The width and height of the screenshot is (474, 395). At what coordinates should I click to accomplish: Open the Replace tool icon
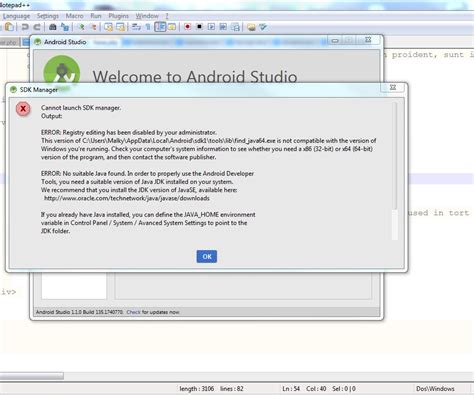coord(65,27)
